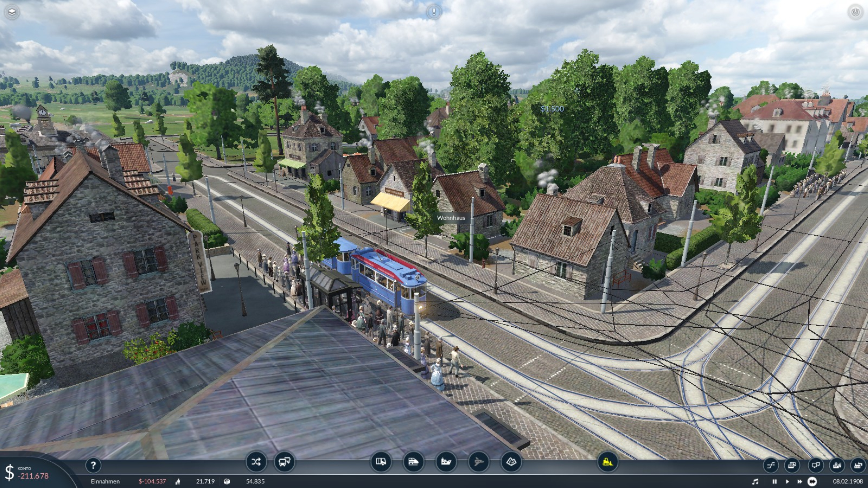868x488 pixels.
Task: Pause the game simulation
Action: click(x=774, y=482)
